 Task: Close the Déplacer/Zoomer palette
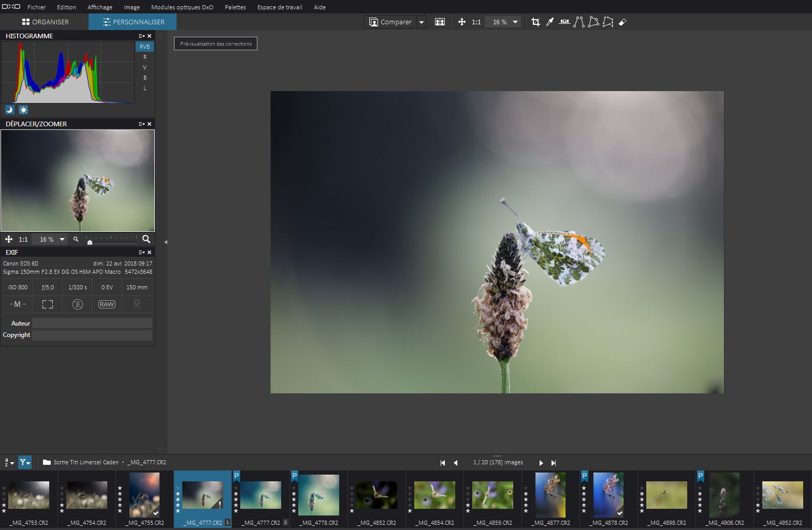click(x=150, y=124)
